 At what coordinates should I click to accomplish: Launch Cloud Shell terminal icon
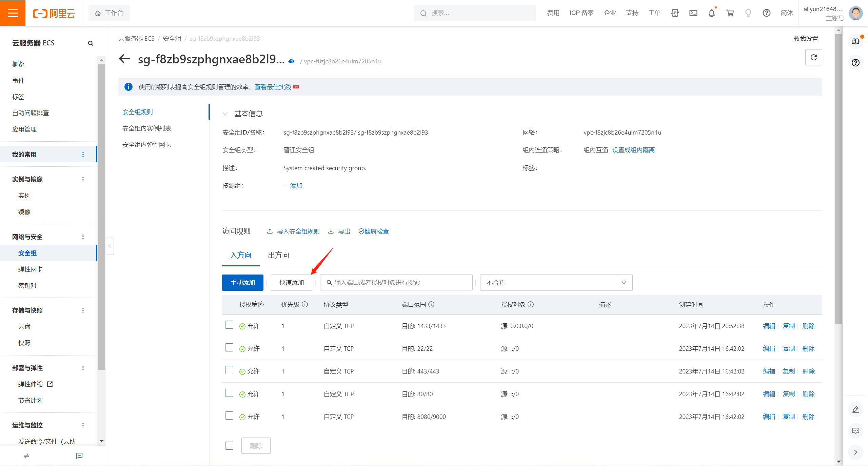(x=693, y=13)
